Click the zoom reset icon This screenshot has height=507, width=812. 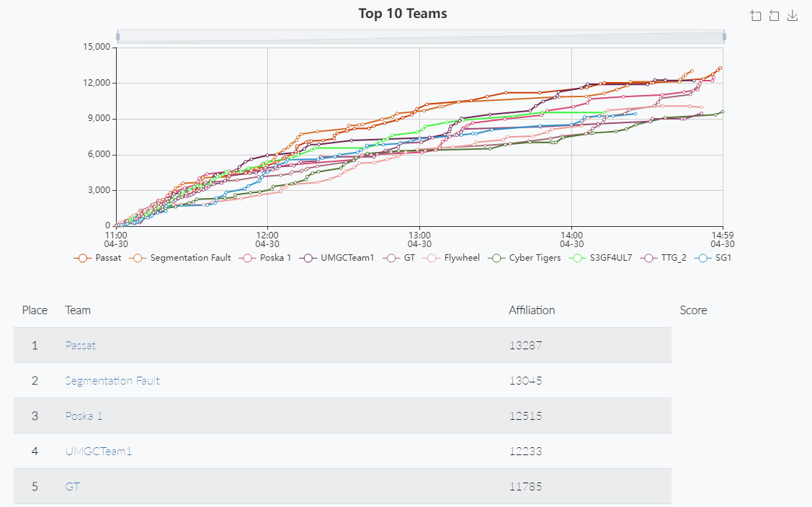[774, 16]
